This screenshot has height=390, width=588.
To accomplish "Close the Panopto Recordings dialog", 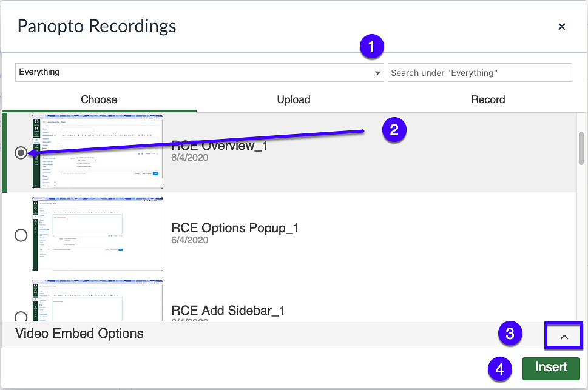I will 561,27.
